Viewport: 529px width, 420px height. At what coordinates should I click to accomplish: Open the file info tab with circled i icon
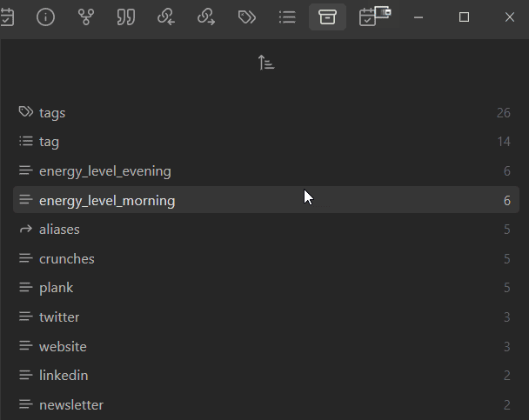pyautogui.click(x=45, y=17)
